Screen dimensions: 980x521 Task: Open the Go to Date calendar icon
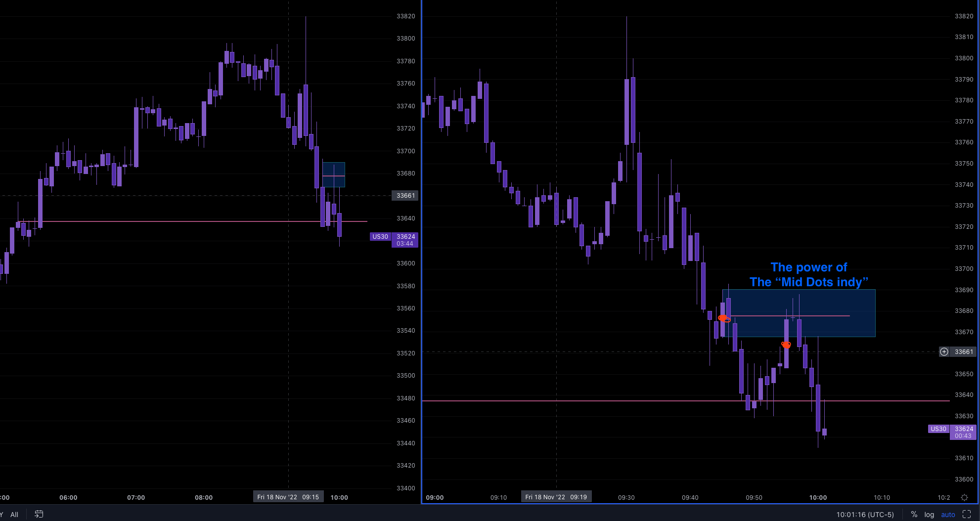[x=39, y=514]
